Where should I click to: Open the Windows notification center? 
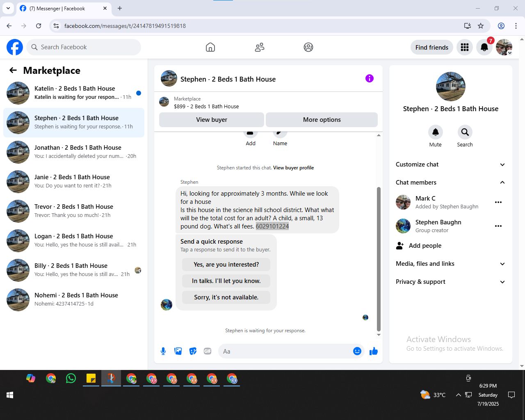511,395
